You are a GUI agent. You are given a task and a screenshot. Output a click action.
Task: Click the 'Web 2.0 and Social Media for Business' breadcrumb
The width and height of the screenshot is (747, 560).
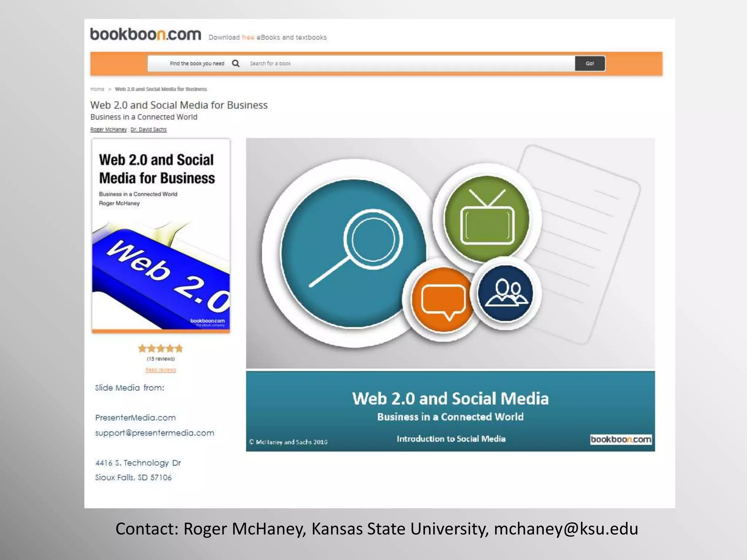click(161, 89)
